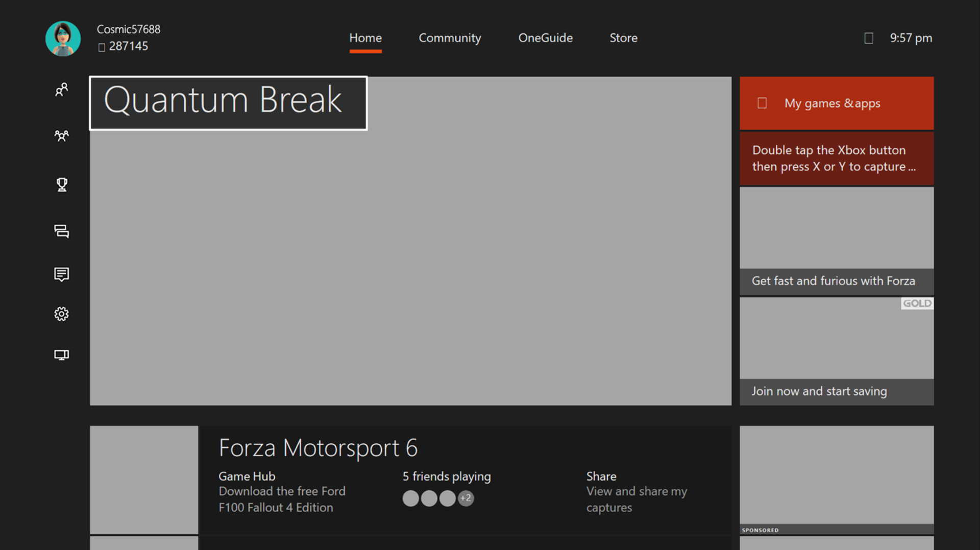
Task: Click the My games & apps tile icon
Action: pos(762,103)
